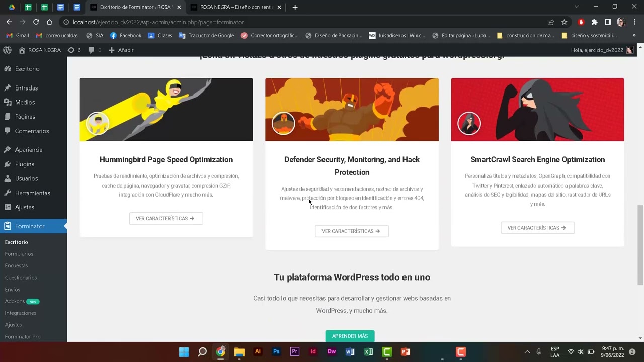
Task: Open Forminator Encuestas submenu
Action: click(x=17, y=265)
